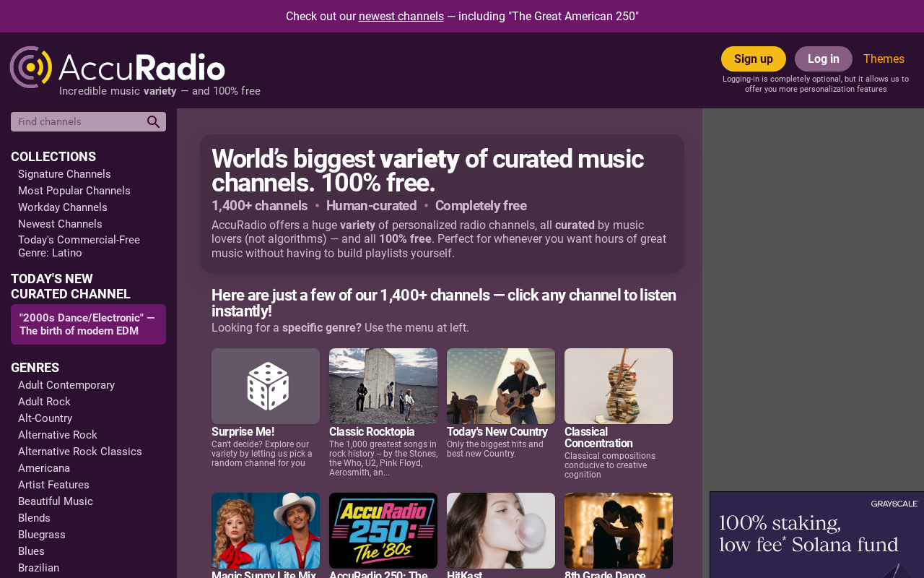Click the Classical Concentration title
Image resolution: width=924 pixels, height=578 pixels.
[x=598, y=438]
